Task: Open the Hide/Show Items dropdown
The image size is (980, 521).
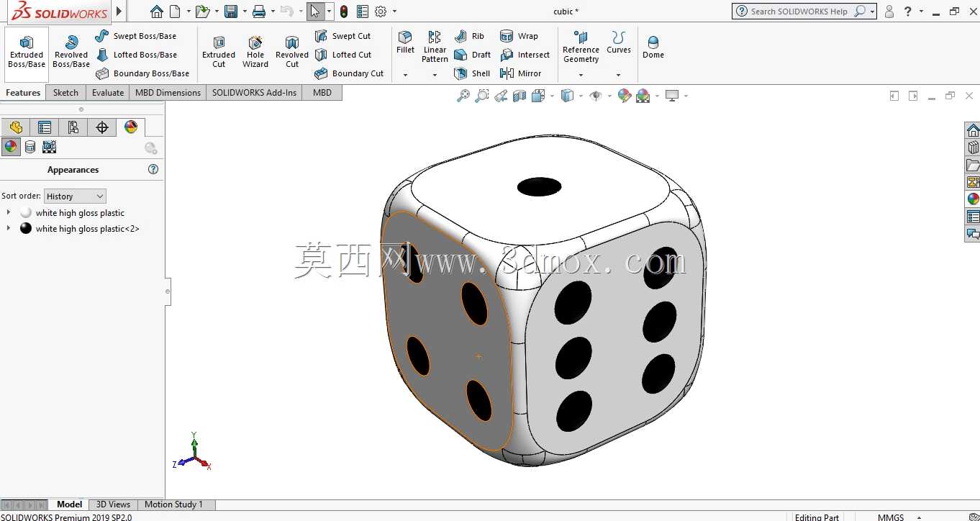Action: click(x=609, y=96)
